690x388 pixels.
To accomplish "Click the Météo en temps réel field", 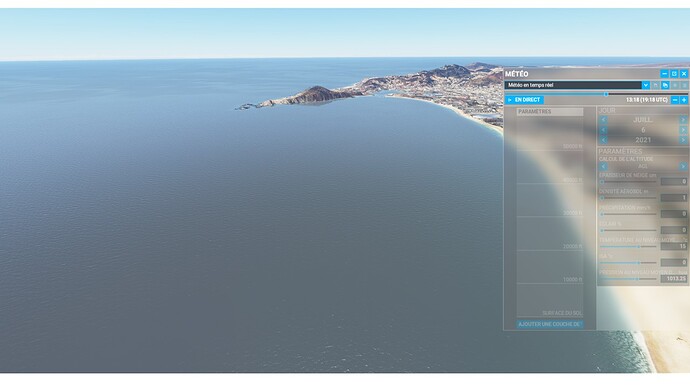I will pyautogui.click(x=573, y=85).
